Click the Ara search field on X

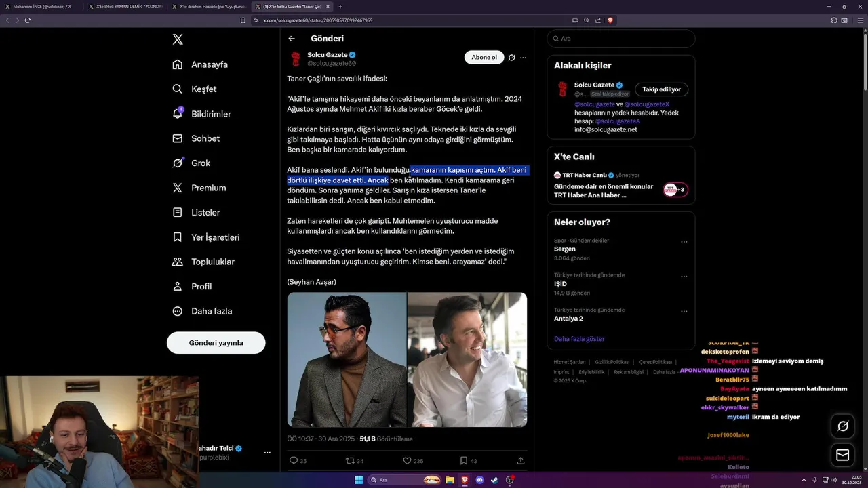coord(621,39)
